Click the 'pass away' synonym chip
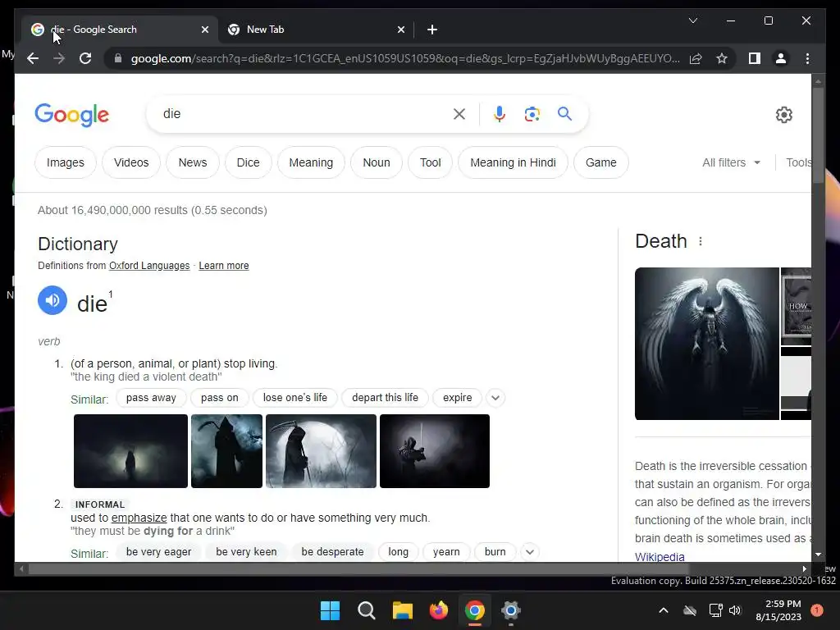840x630 pixels. point(151,398)
